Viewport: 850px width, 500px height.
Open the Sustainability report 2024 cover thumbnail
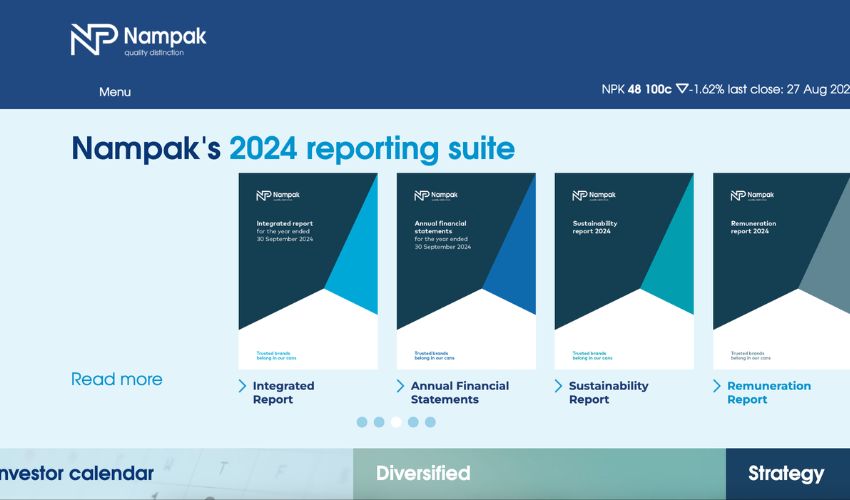click(624, 271)
